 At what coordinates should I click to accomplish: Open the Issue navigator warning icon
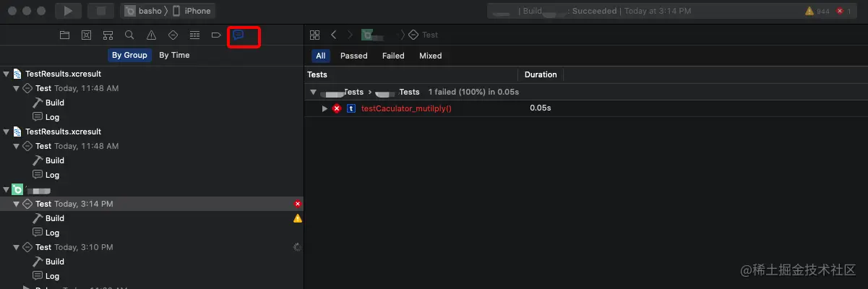click(x=151, y=35)
